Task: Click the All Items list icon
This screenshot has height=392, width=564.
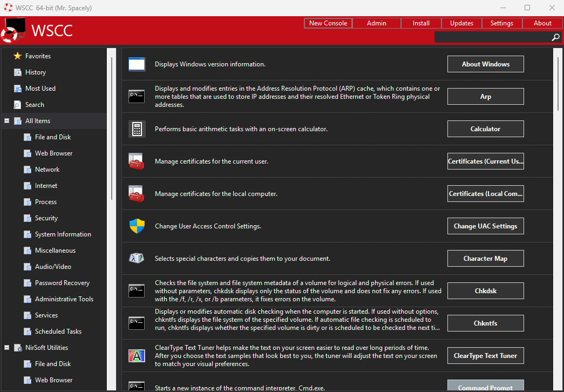Action: (x=17, y=121)
